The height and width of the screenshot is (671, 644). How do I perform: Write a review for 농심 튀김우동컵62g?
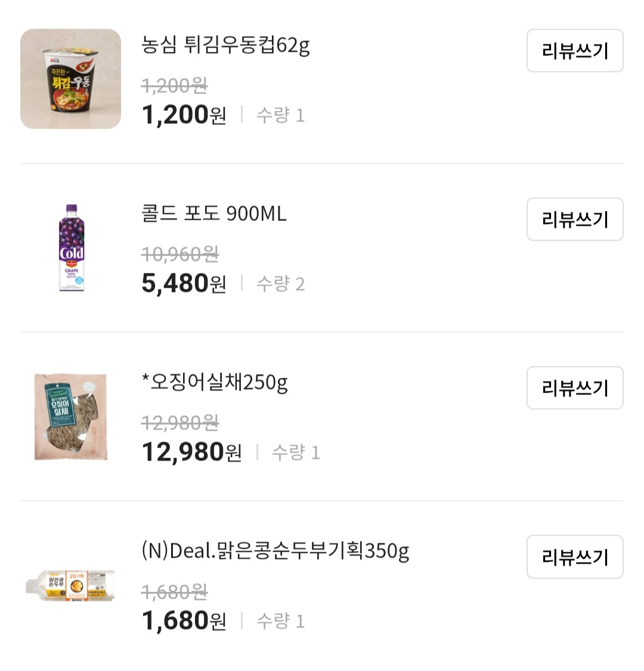pos(574,51)
